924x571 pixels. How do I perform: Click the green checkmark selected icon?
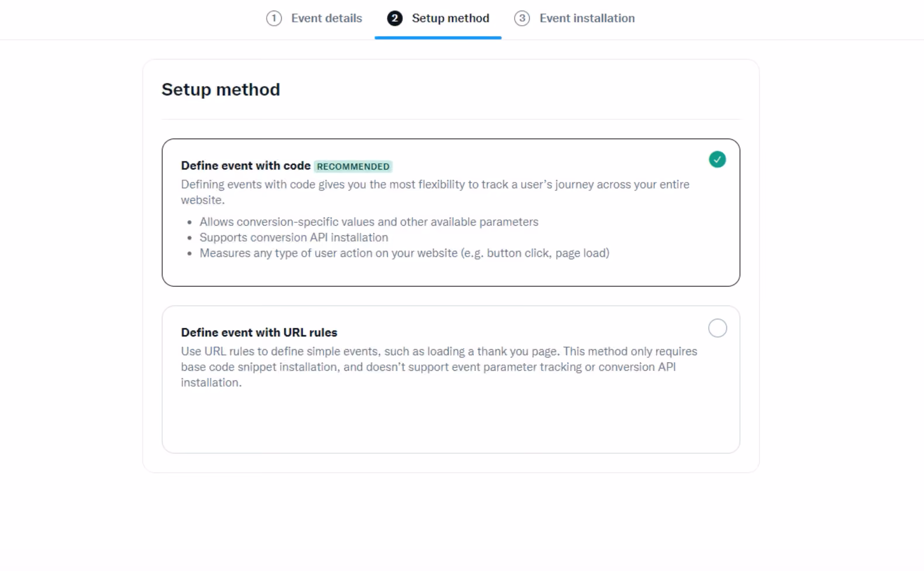coord(718,159)
